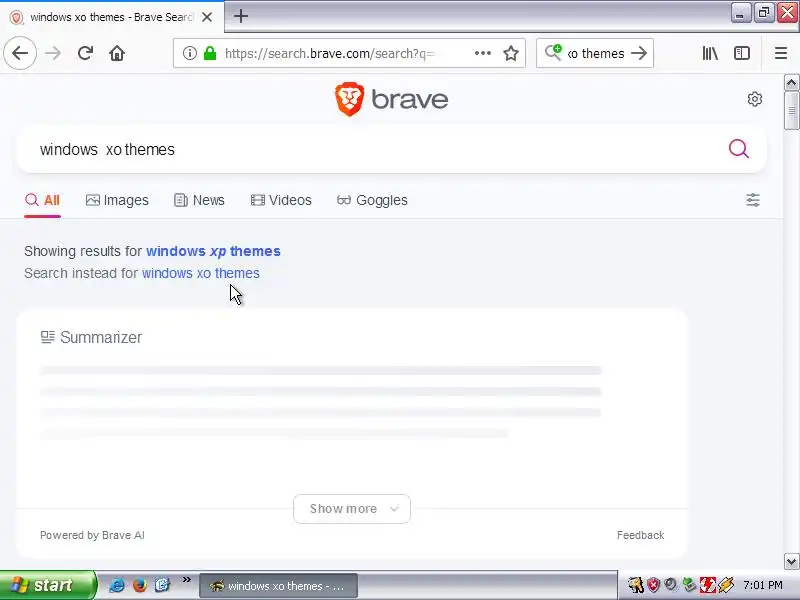The width and height of the screenshot is (800, 600).
Task: Open the browser home page
Action: pos(117,53)
